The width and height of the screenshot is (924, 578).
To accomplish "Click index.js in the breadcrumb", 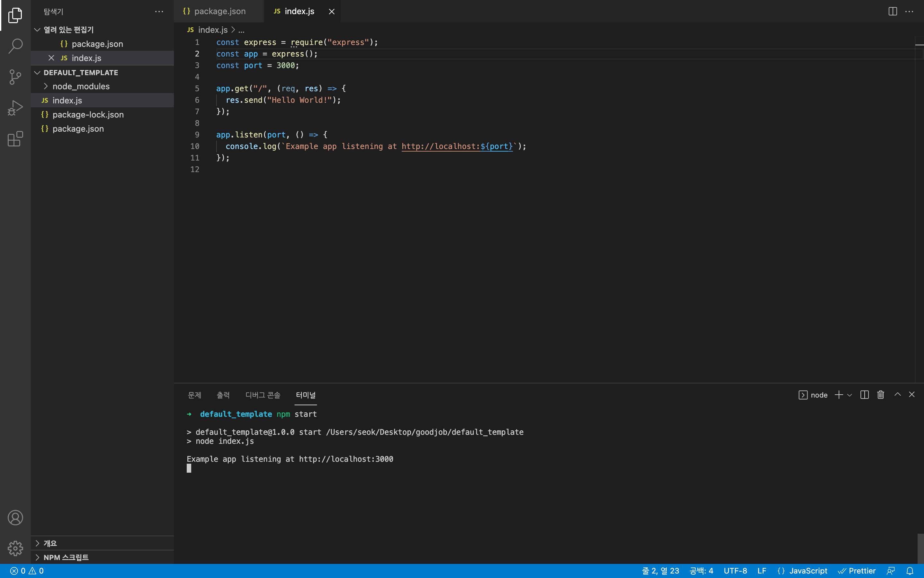I will 213,30.
